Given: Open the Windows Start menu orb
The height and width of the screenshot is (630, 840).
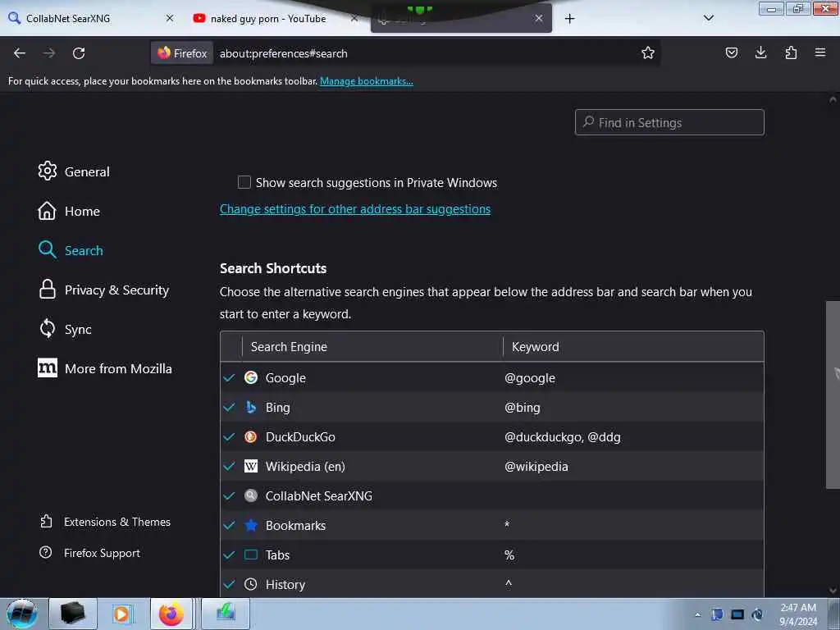Looking at the screenshot, I should [x=22, y=614].
